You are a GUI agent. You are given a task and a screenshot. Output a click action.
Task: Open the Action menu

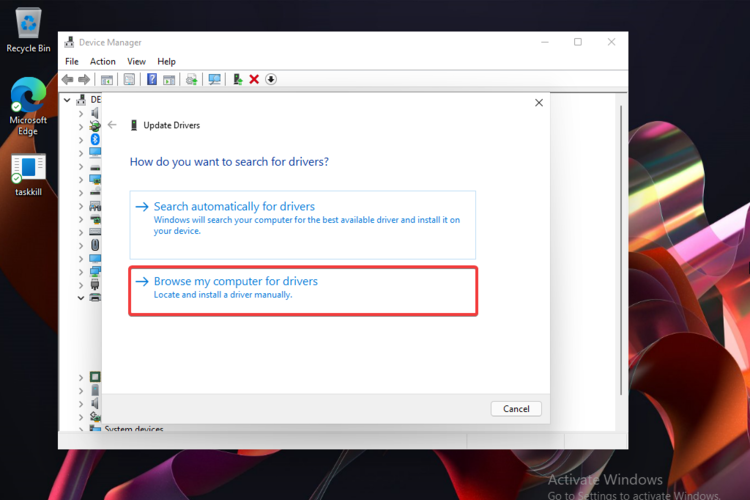103,62
